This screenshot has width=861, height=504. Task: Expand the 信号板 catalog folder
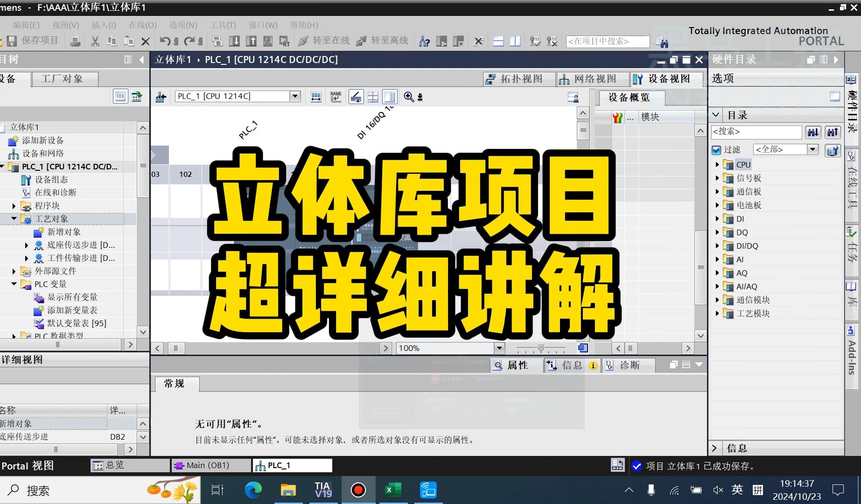(717, 178)
